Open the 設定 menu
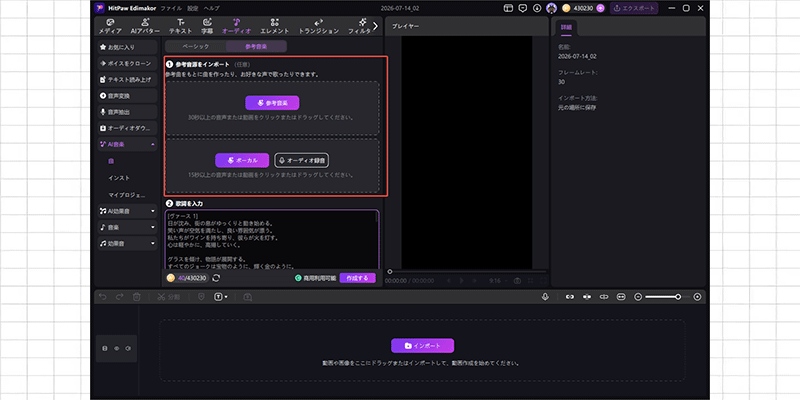Image resolution: width=800 pixels, height=400 pixels. 192,8
